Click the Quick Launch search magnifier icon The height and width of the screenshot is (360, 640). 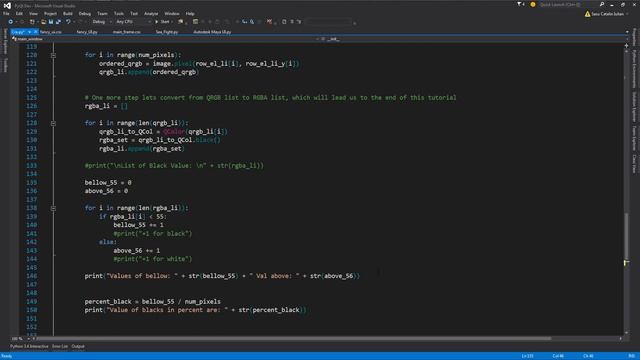tap(602, 4)
